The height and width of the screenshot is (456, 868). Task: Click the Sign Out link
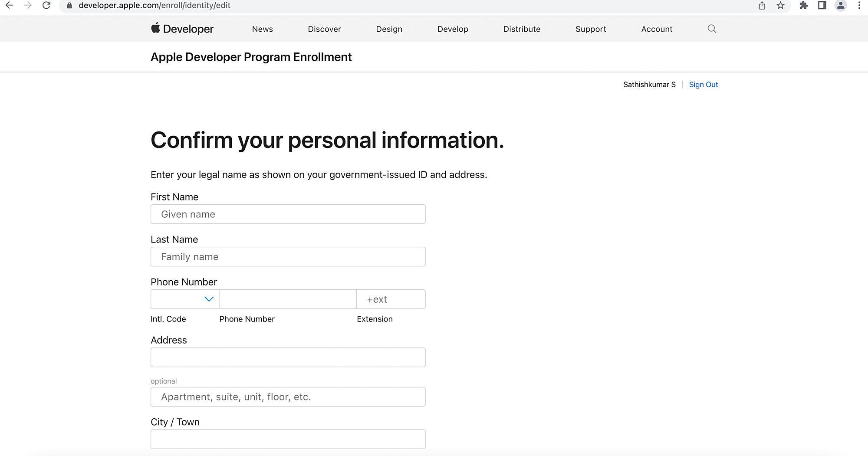point(703,85)
